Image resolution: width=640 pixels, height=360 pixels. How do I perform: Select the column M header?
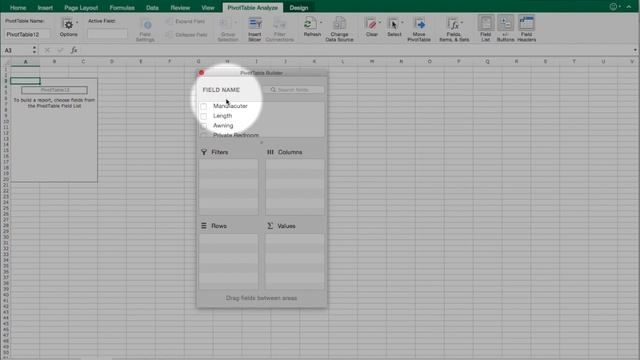pyautogui.click(x=372, y=62)
